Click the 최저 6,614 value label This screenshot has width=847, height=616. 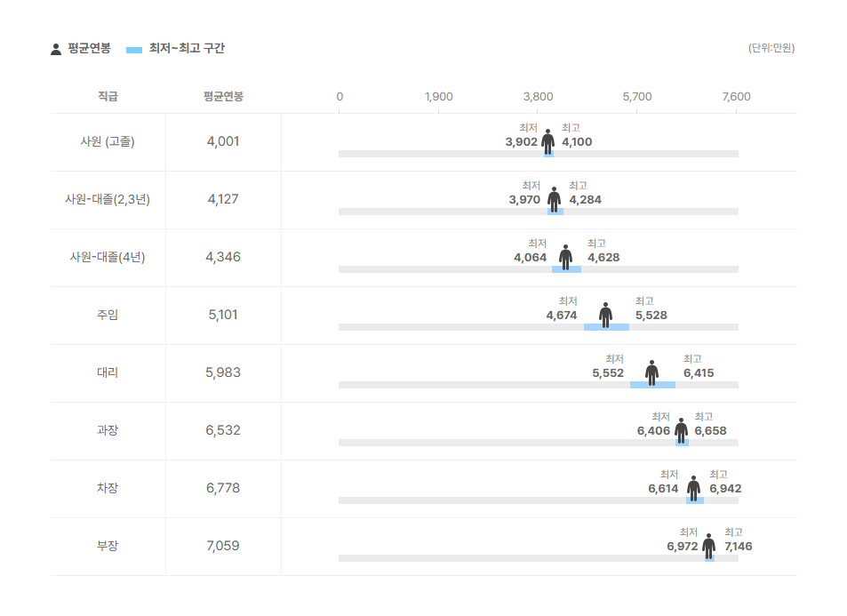click(x=663, y=488)
